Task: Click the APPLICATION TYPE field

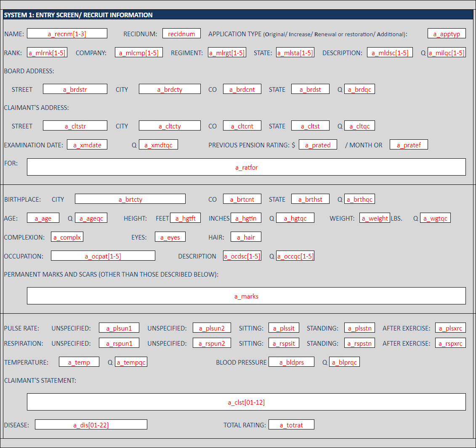Action: (x=446, y=34)
